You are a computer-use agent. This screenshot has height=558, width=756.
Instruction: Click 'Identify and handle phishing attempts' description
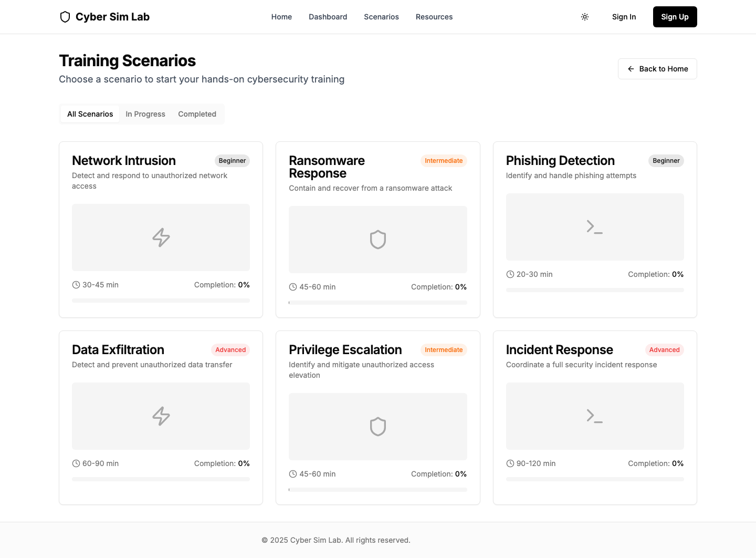571,175
